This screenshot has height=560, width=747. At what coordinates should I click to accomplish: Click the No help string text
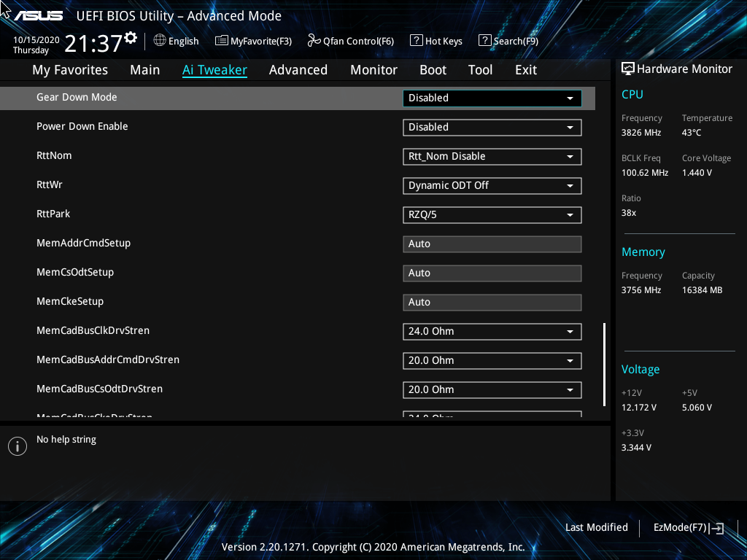pyautogui.click(x=66, y=440)
